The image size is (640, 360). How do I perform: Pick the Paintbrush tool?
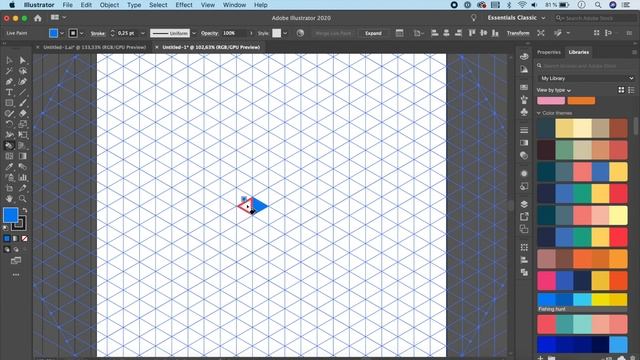[x=22, y=103]
